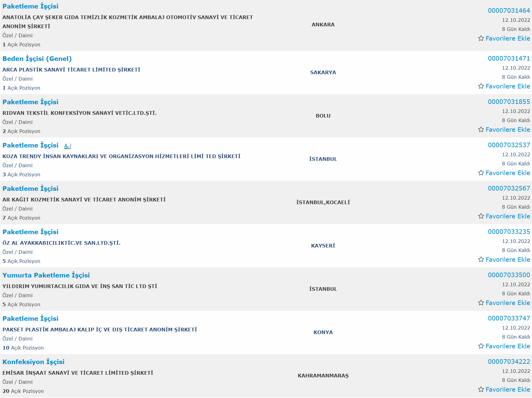Open the Yumurta Paketleme İşçisi posting
This screenshot has height=398, width=532.
[x=46, y=275]
